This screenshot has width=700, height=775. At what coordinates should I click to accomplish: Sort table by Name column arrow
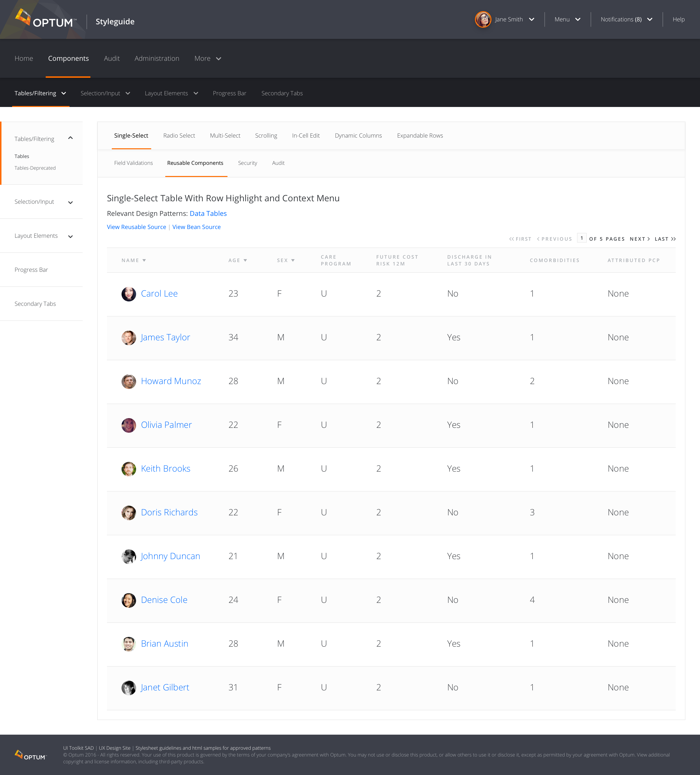click(144, 260)
